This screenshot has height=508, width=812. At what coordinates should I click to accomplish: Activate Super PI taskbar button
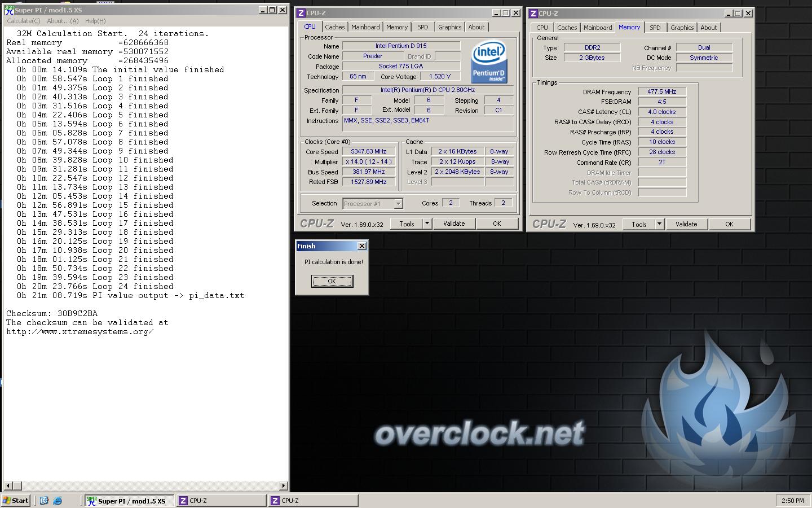130,501
